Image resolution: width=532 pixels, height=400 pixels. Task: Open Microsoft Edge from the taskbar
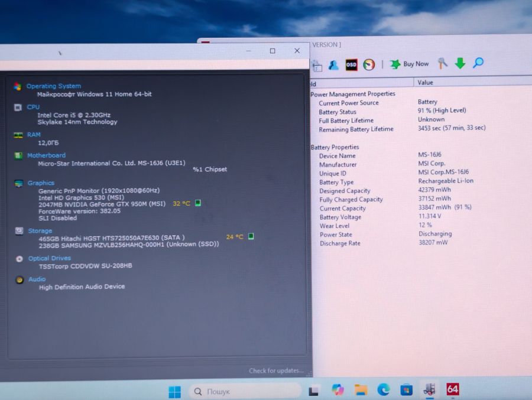point(384,389)
